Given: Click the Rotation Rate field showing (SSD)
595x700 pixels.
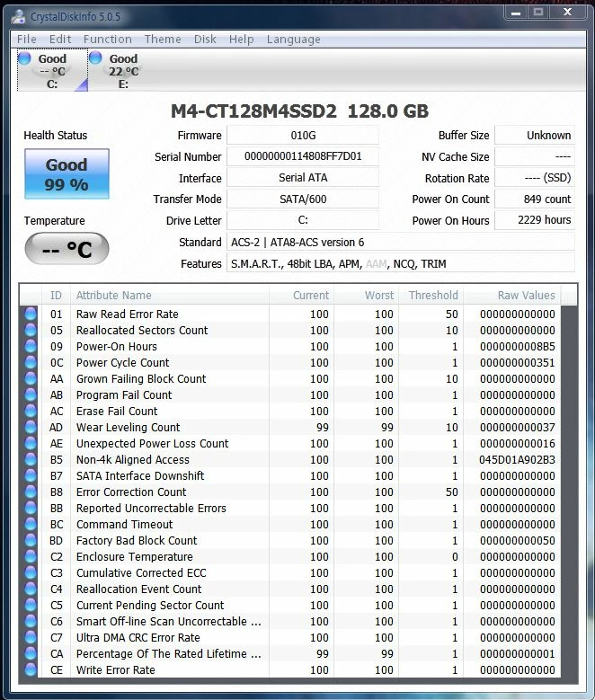Looking at the screenshot, I should (x=534, y=178).
